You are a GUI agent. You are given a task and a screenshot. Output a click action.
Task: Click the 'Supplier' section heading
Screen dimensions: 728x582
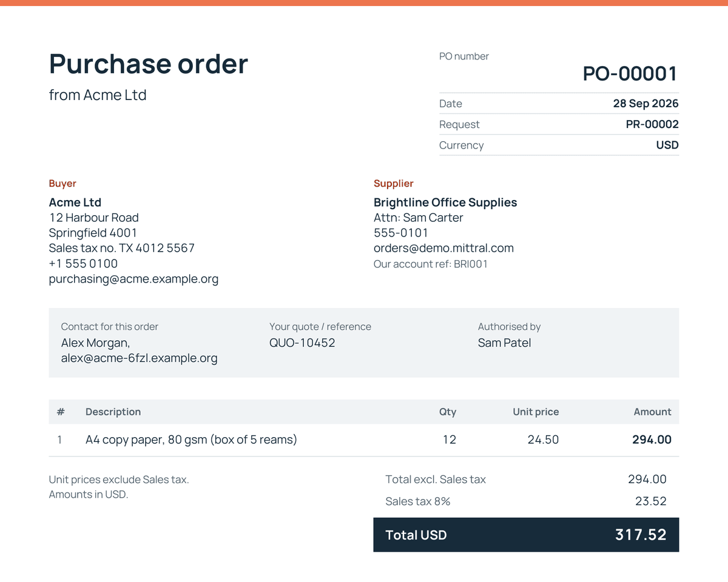click(x=394, y=183)
